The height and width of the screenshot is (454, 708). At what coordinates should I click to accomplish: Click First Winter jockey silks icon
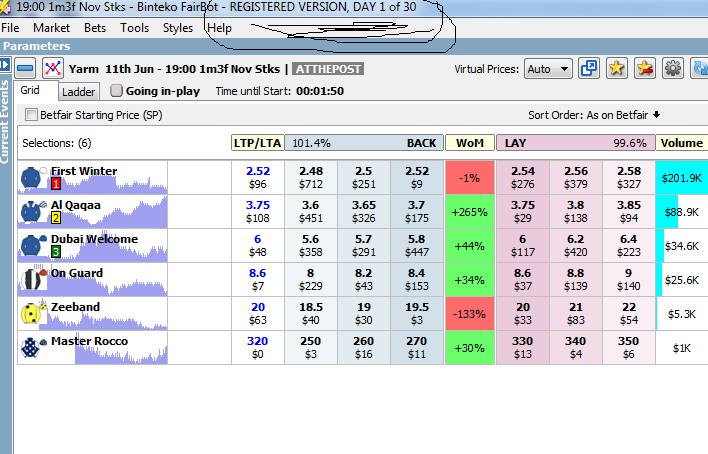(x=31, y=178)
